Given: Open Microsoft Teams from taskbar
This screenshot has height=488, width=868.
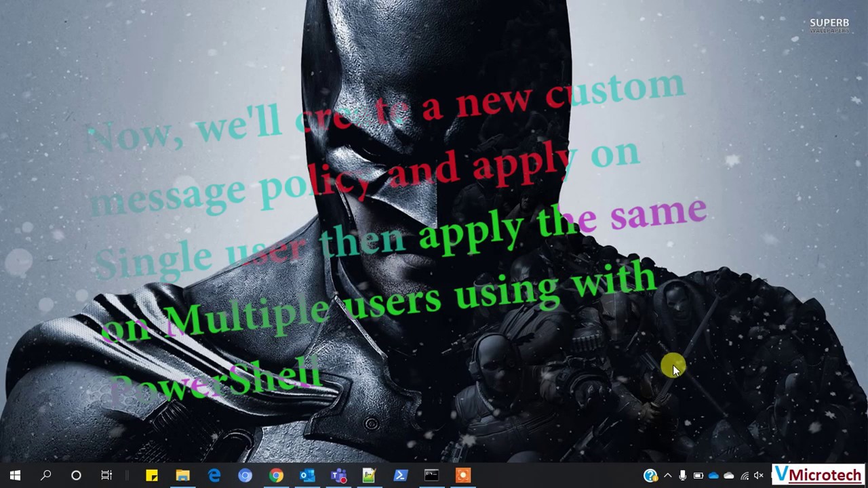Looking at the screenshot, I should pos(338,476).
